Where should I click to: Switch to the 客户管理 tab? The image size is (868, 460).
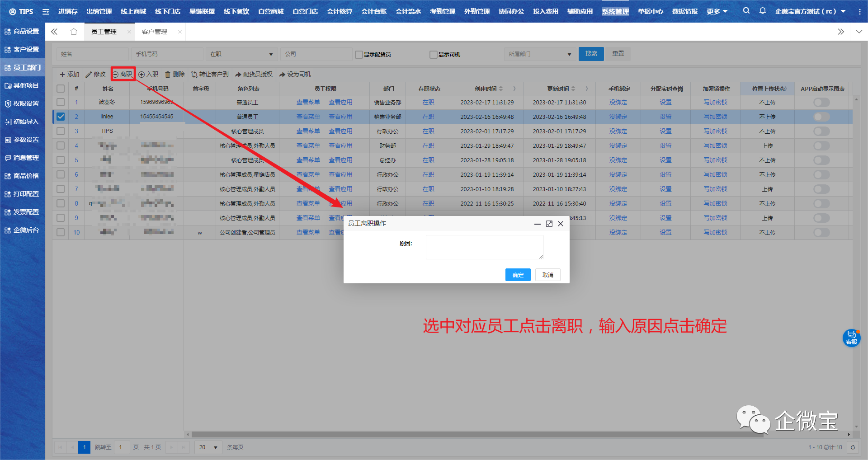pos(155,32)
